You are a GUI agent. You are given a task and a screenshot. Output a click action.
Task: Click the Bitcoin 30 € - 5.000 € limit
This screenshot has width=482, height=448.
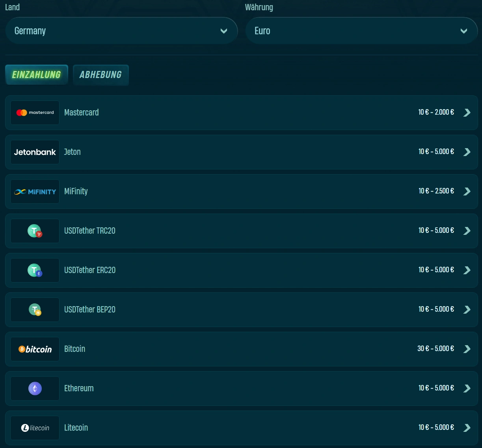tap(435, 349)
